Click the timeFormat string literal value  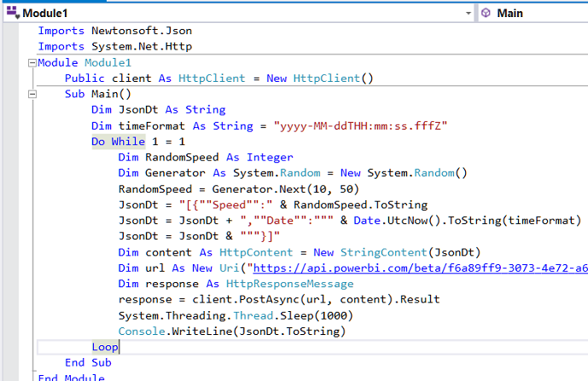tap(361, 125)
